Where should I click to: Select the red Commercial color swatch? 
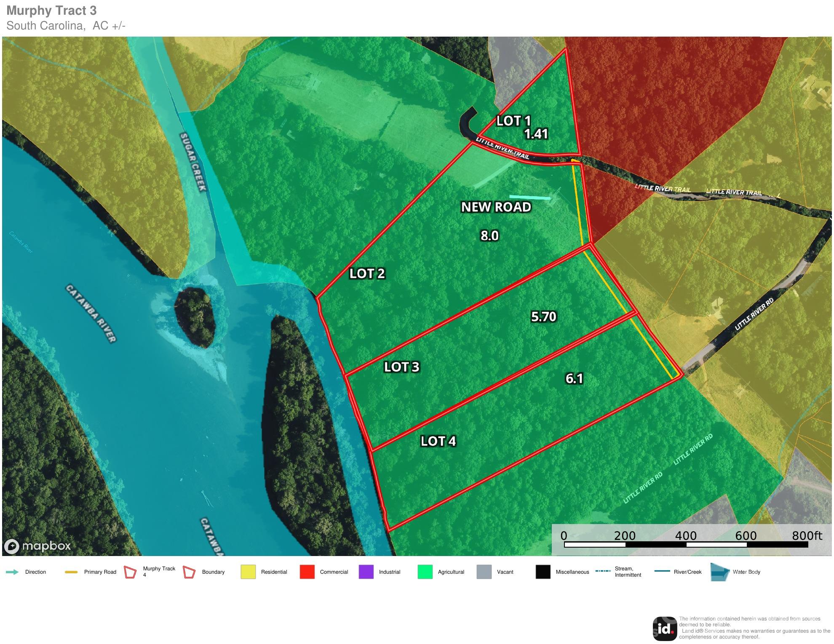pos(307,572)
